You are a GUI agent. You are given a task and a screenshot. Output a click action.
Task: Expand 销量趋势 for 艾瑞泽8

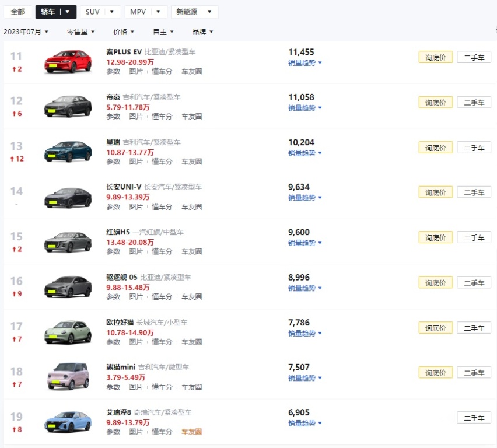coord(305,423)
